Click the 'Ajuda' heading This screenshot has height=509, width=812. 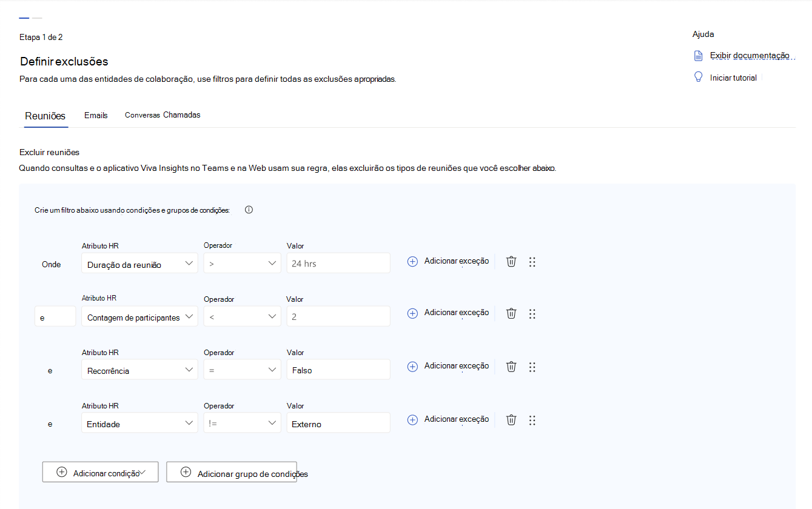pos(703,34)
